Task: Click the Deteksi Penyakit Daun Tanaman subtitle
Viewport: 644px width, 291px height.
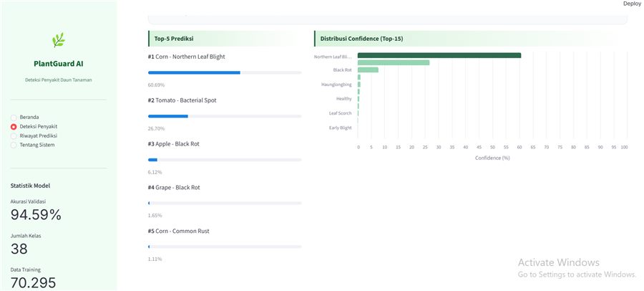Action: click(x=59, y=80)
